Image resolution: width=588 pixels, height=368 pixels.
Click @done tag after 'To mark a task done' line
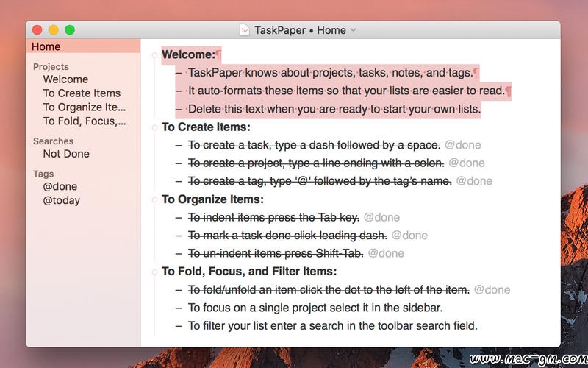409,236
